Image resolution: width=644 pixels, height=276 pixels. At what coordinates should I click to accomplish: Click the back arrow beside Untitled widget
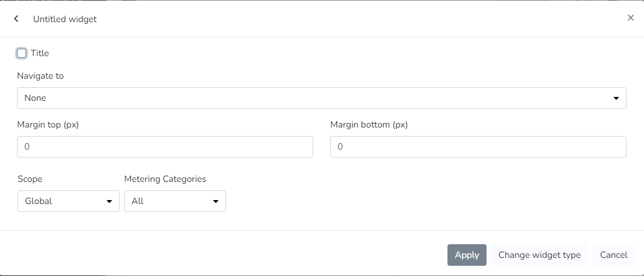(x=16, y=19)
